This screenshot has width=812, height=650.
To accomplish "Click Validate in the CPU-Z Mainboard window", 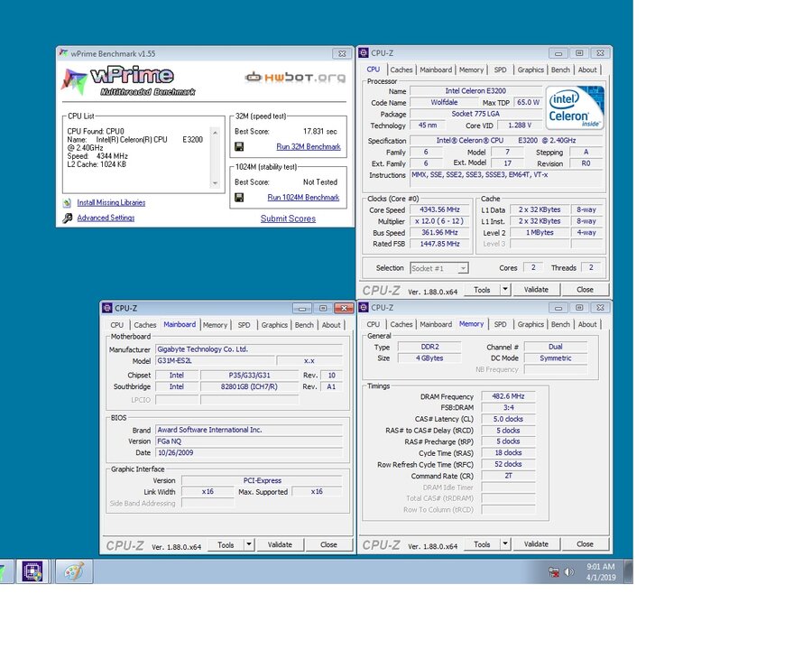I will pyautogui.click(x=280, y=544).
